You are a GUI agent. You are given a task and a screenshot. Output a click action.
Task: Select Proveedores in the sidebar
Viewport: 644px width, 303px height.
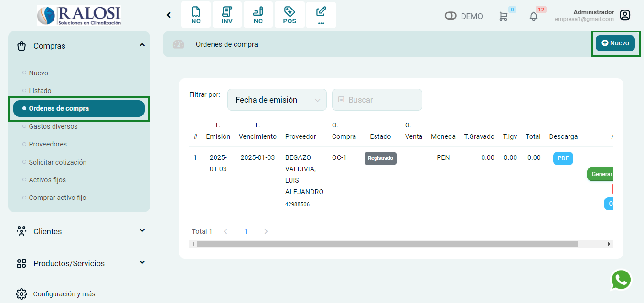pos(48,144)
